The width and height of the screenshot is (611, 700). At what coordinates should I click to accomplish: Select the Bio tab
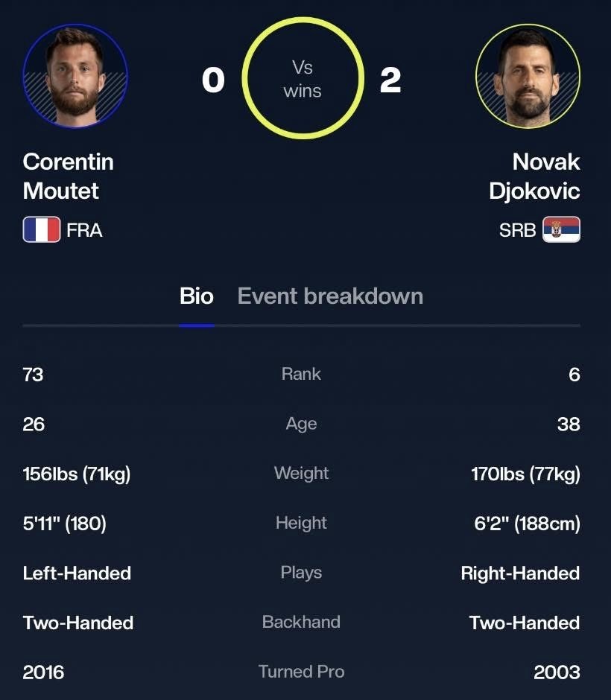[197, 296]
